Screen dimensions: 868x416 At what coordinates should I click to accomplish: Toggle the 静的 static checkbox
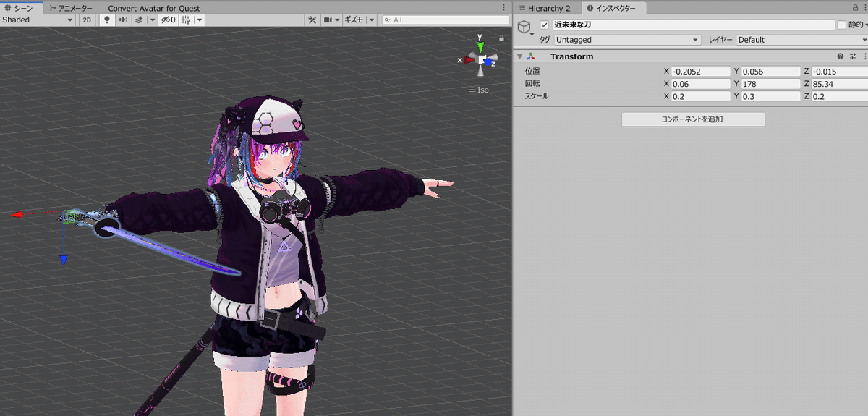tap(841, 25)
